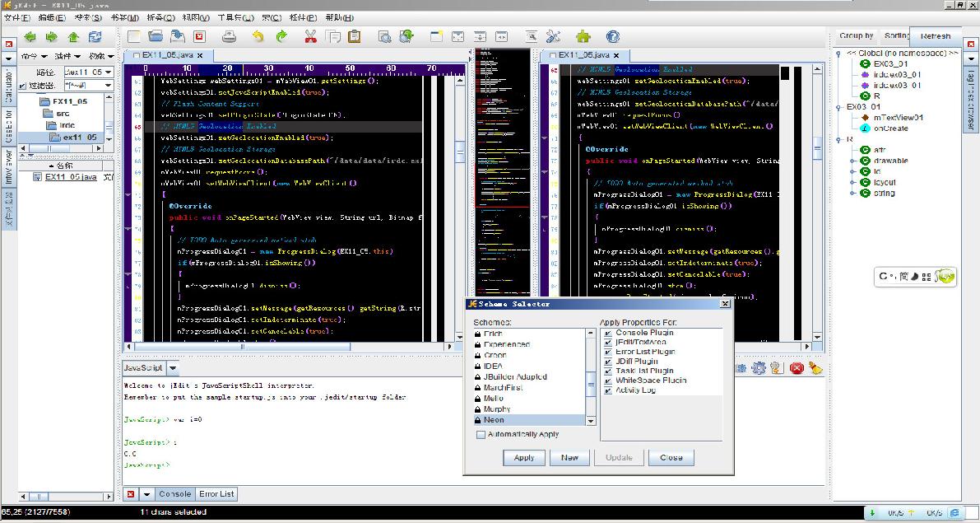This screenshot has width=980, height=523.
Task: Switch to the Error List tab
Action: [x=216, y=494]
